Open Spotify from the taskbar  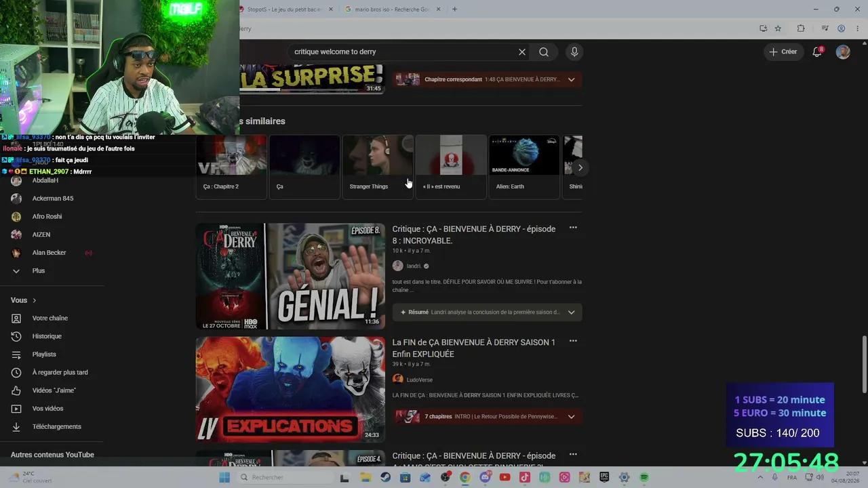coord(644,477)
